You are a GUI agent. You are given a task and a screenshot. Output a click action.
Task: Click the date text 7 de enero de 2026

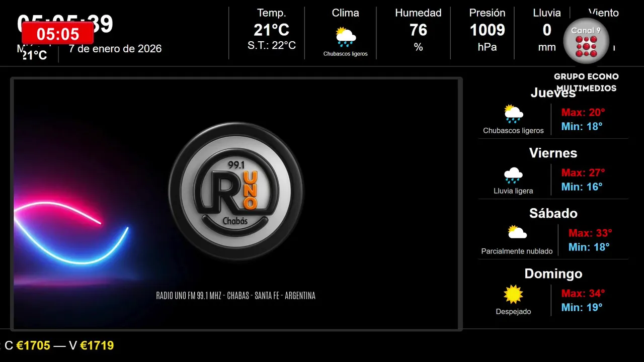(x=115, y=49)
